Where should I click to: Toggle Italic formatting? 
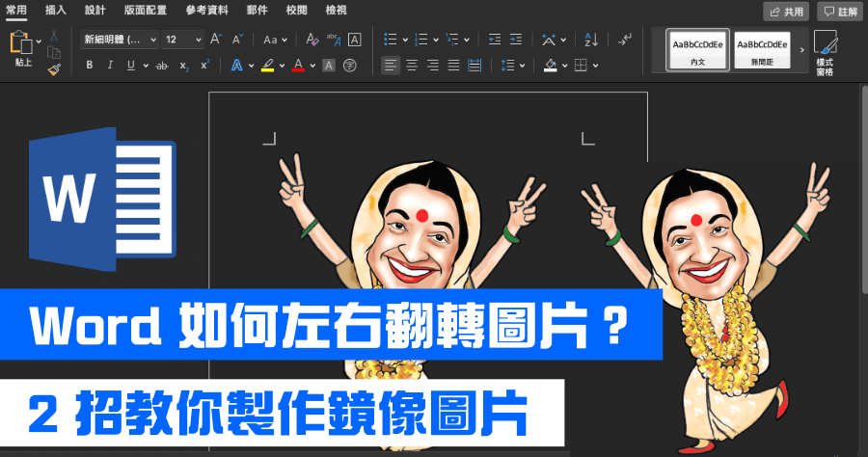tap(110, 66)
